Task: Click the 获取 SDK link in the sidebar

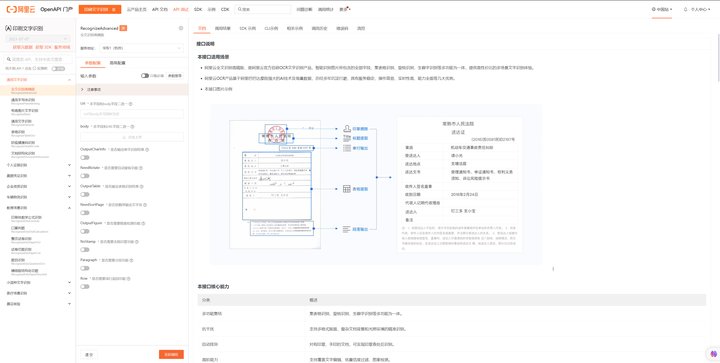Action: 44,47
